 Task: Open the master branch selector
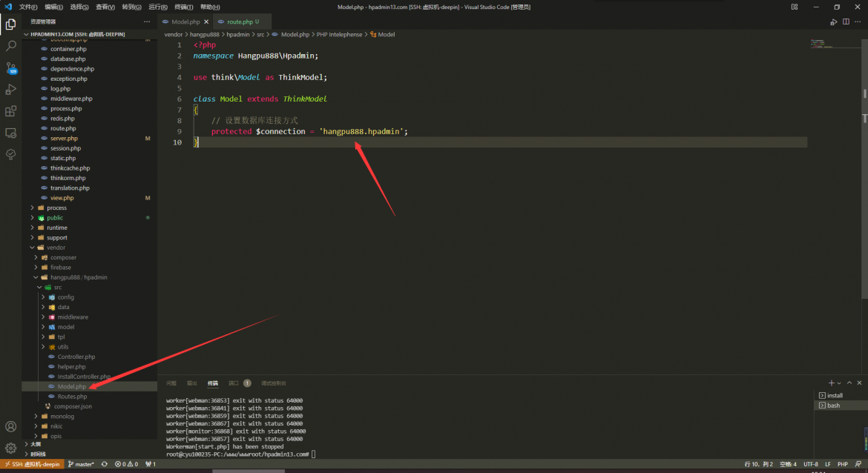(x=81, y=464)
